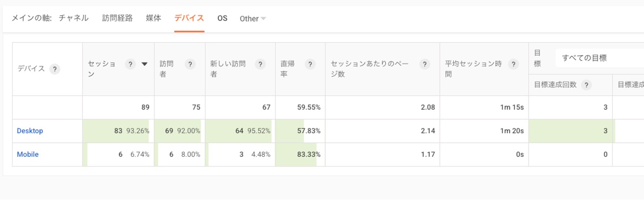This screenshot has width=644, height=200.
Task: Click help icon for 平均セッション時間
Action: coord(513,65)
